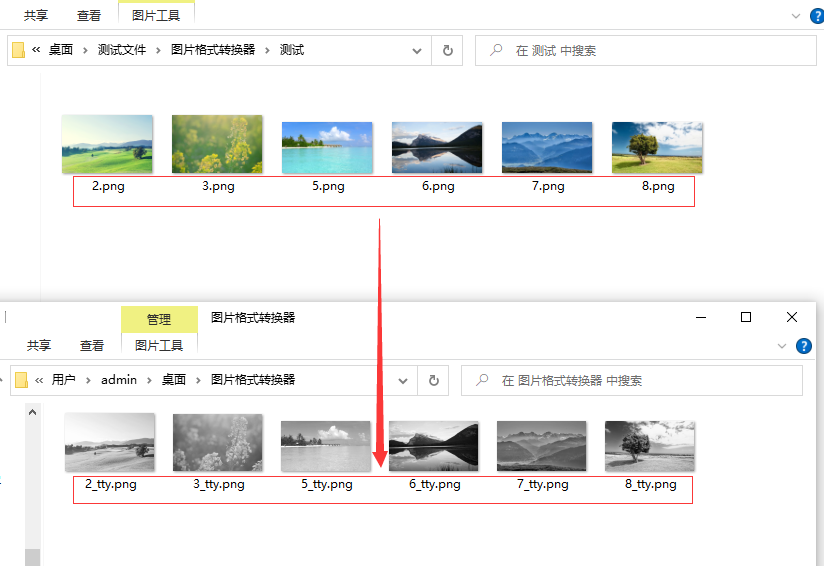The height and width of the screenshot is (566, 824).
Task: Click the file name 6_tty.png
Action: click(435, 485)
